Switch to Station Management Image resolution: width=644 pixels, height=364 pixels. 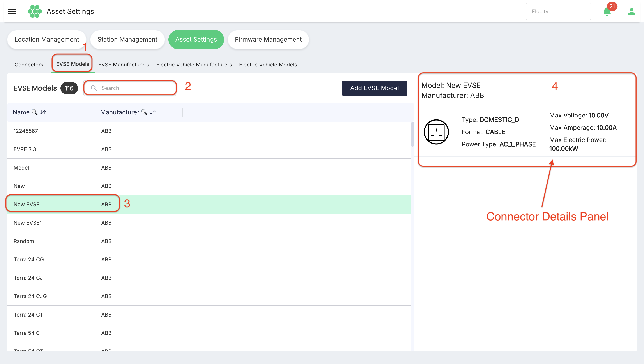point(127,40)
